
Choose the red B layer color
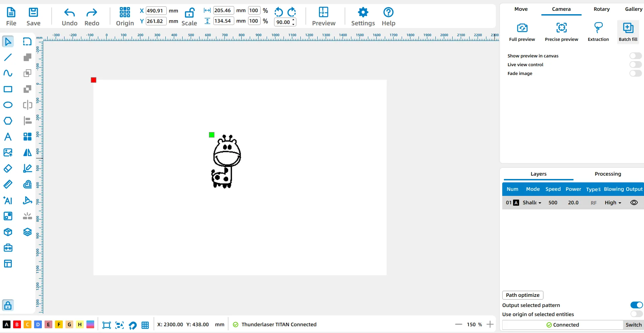[17, 325]
